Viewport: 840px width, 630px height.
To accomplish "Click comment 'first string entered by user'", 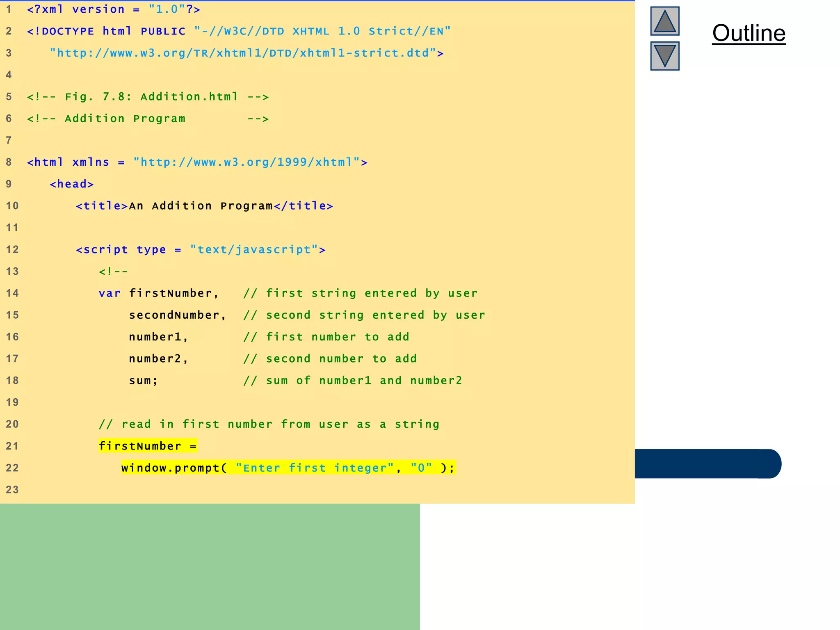I will (x=361, y=293).
